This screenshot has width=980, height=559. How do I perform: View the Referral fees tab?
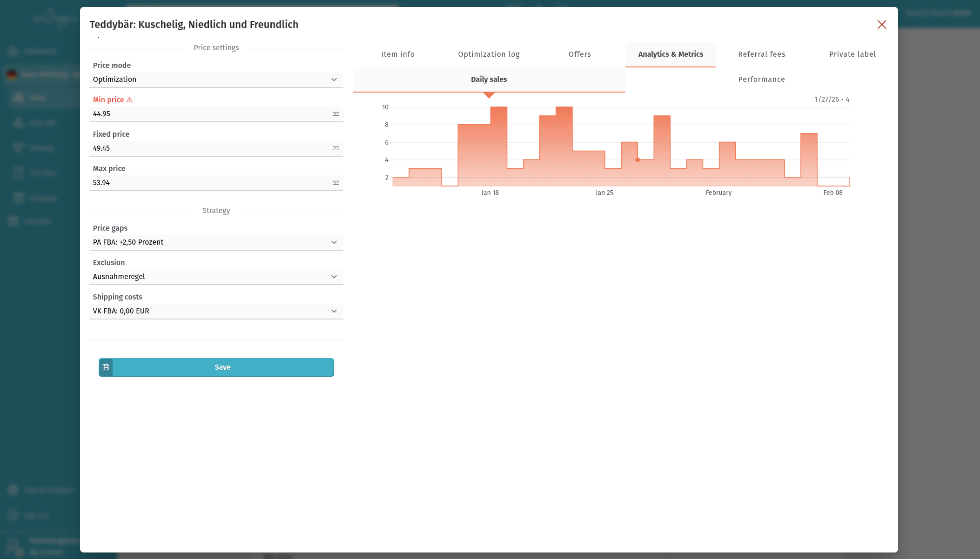(x=761, y=54)
